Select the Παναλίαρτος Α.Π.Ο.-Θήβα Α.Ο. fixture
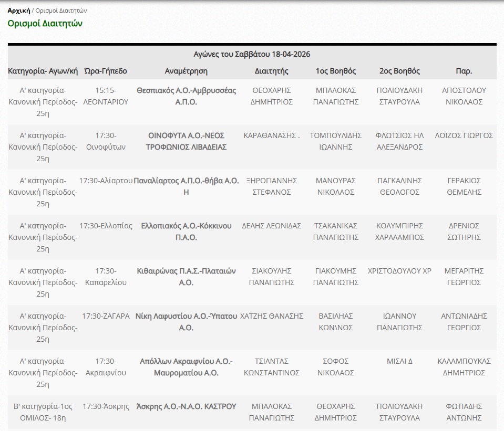The image size is (504, 431). pos(186,186)
